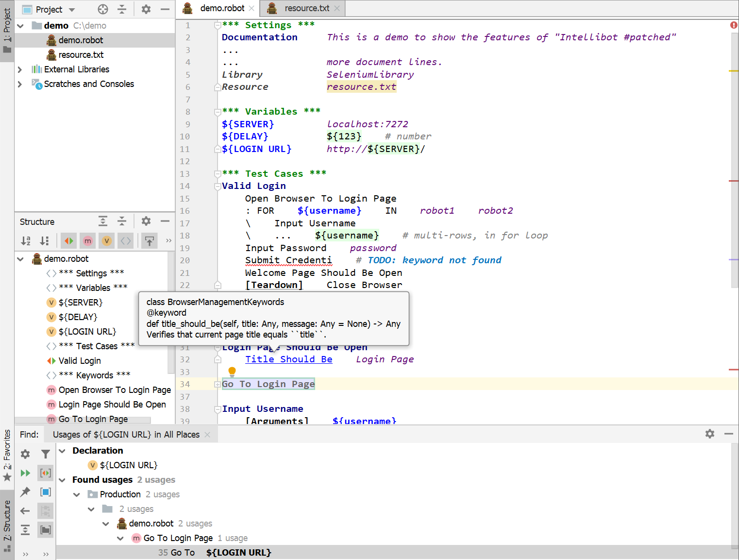Screen dimensions: 739x560
Task: Collapse Go To Login Page usage node
Action: coord(120,538)
